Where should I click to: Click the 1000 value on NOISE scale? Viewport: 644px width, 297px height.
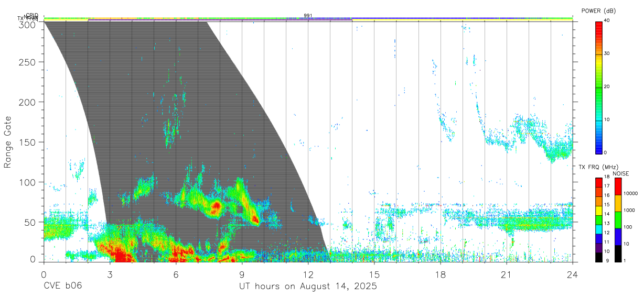pyautogui.click(x=629, y=210)
